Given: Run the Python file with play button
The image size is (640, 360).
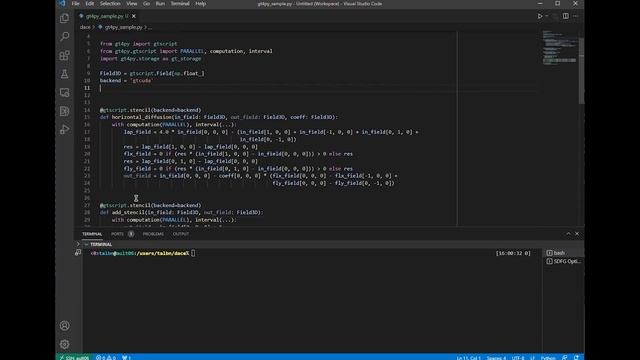Looking at the screenshot, I should pos(540,16).
